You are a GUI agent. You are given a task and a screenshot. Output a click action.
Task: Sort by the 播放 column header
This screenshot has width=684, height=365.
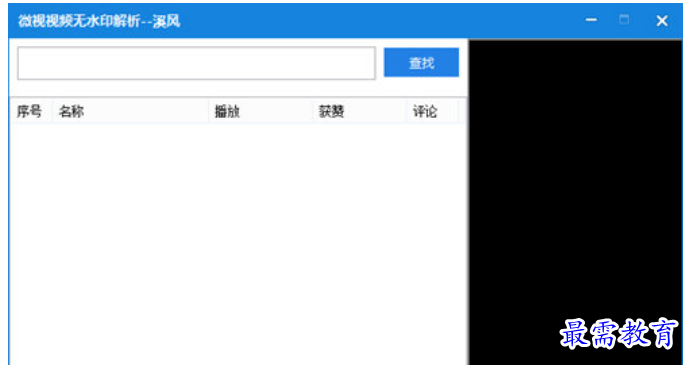pyautogui.click(x=260, y=112)
